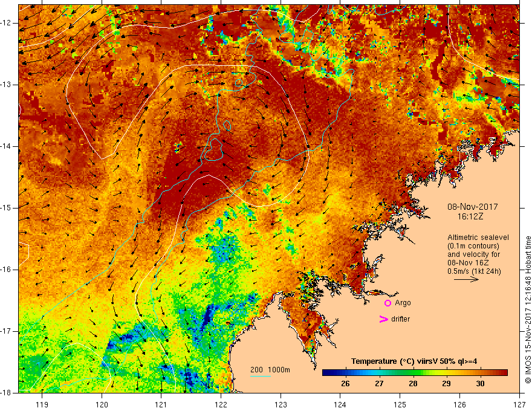The height and width of the screenshot is (411, 532).
Task: Click the latitude label -12
Action: pyautogui.click(x=6, y=23)
